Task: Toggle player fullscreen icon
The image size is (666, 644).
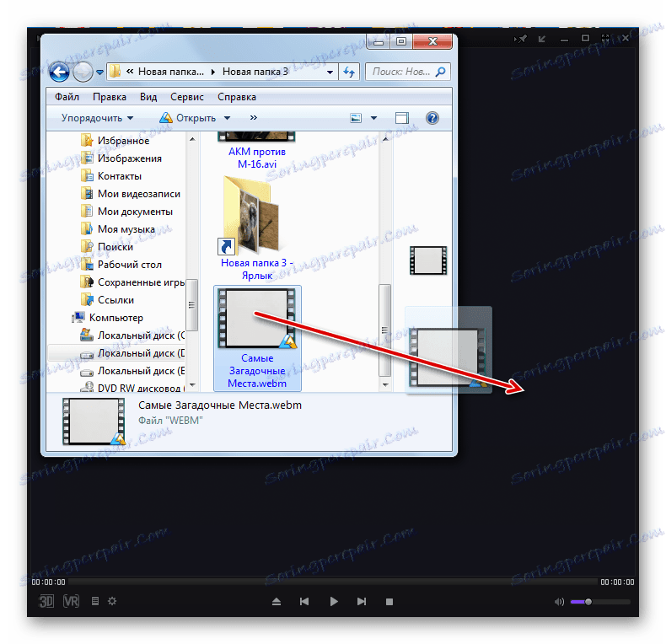Action: [x=605, y=38]
